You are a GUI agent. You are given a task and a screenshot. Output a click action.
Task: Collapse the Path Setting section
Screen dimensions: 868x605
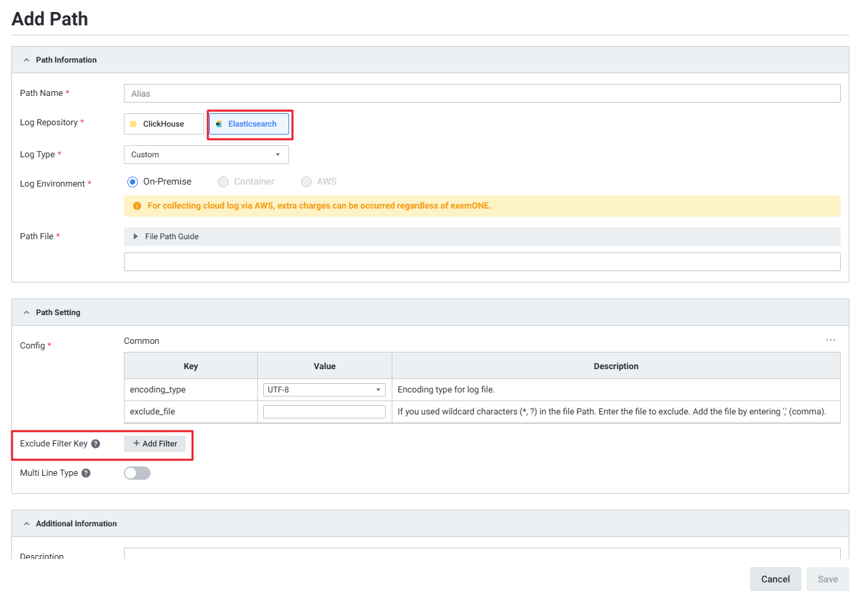[27, 312]
